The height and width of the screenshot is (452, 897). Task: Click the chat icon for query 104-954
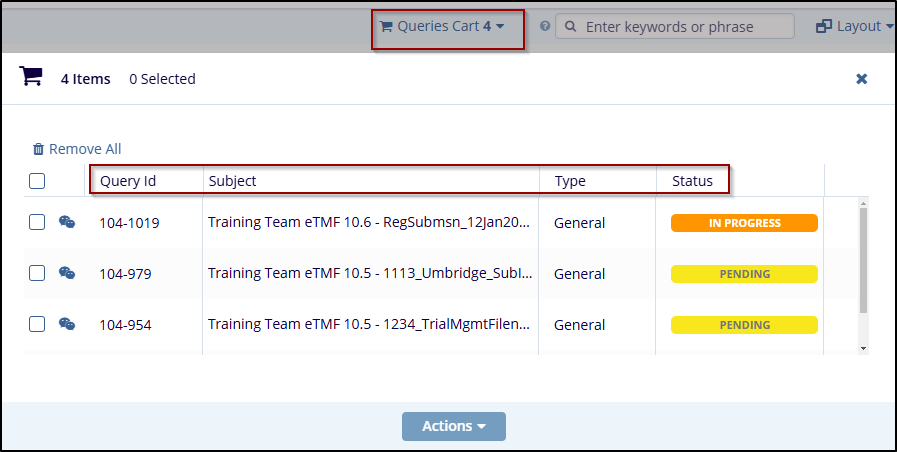point(67,324)
